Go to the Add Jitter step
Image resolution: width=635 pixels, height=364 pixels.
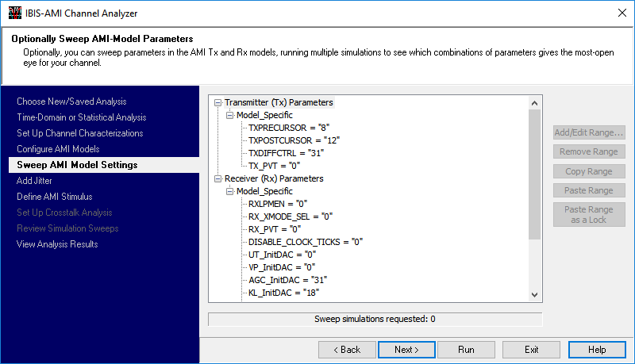pyautogui.click(x=35, y=181)
